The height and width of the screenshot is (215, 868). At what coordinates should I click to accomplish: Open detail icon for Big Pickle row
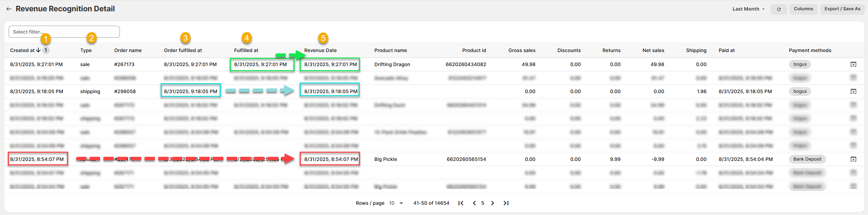pos(853,159)
